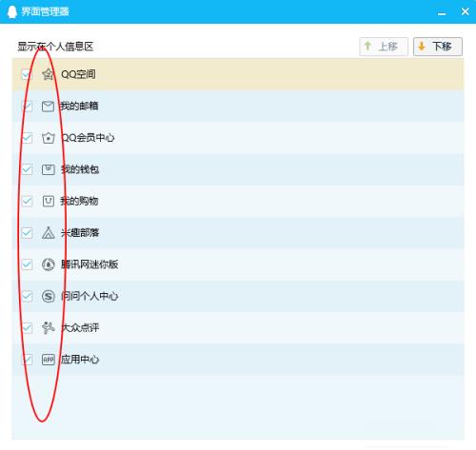Select the 兴趣部落 row label

pos(80,233)
